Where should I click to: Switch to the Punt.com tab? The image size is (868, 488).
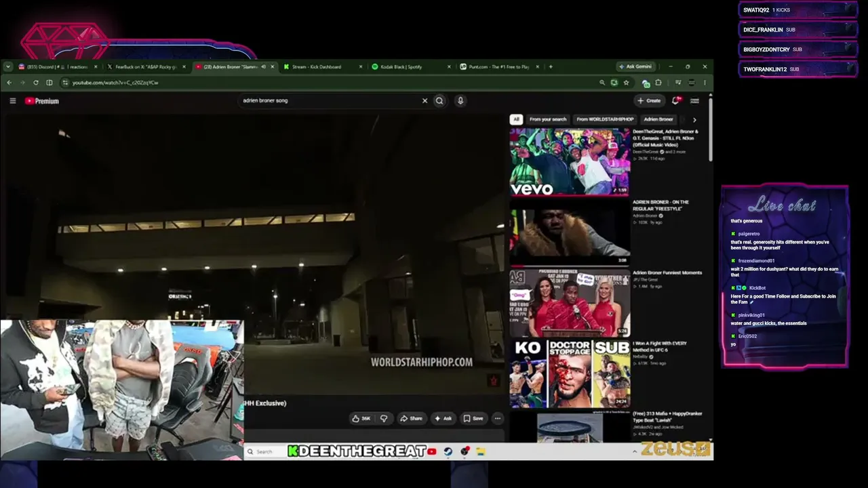tap(498, 66)
